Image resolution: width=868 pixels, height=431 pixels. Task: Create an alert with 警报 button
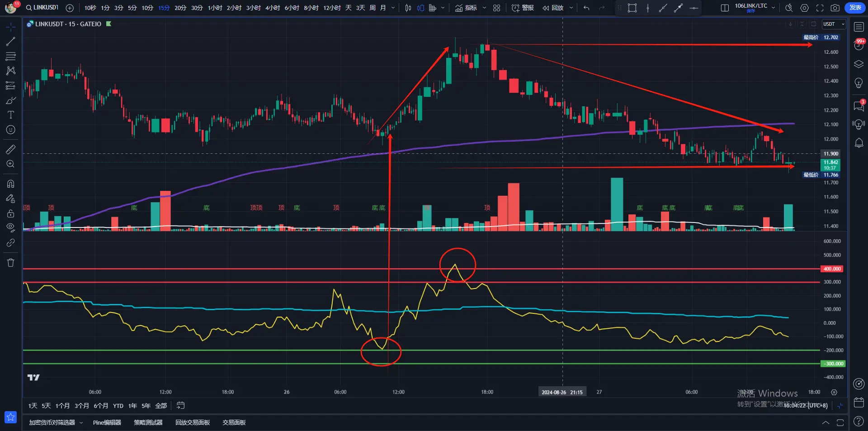pos(523,8)
